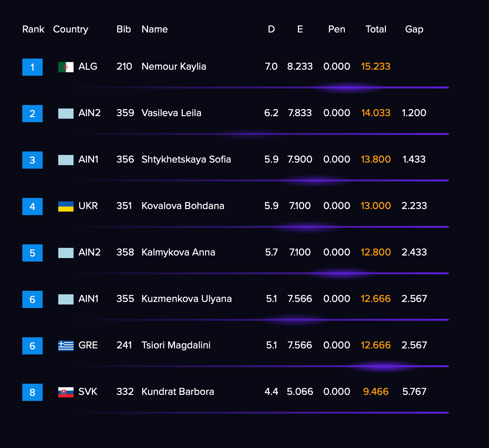Click the Pen column header
The height and width of the screenshot is (448, 489).
pos(337,29)
